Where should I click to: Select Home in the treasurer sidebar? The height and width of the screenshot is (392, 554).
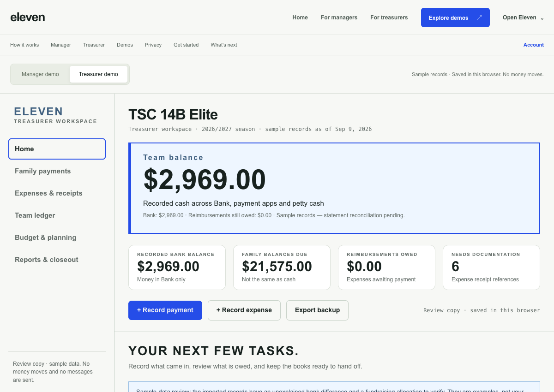coord(57,149)
